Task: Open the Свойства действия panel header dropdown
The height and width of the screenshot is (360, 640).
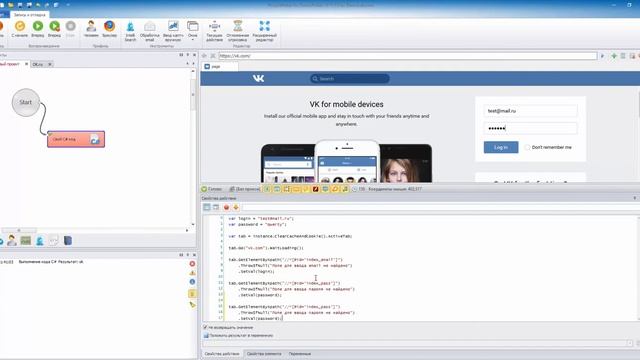Action: (x=635, y=198)
